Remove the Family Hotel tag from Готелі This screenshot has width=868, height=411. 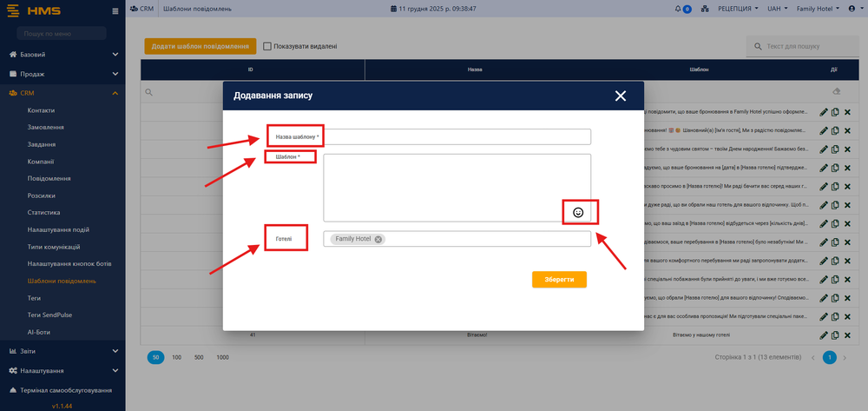click(378, 239)
